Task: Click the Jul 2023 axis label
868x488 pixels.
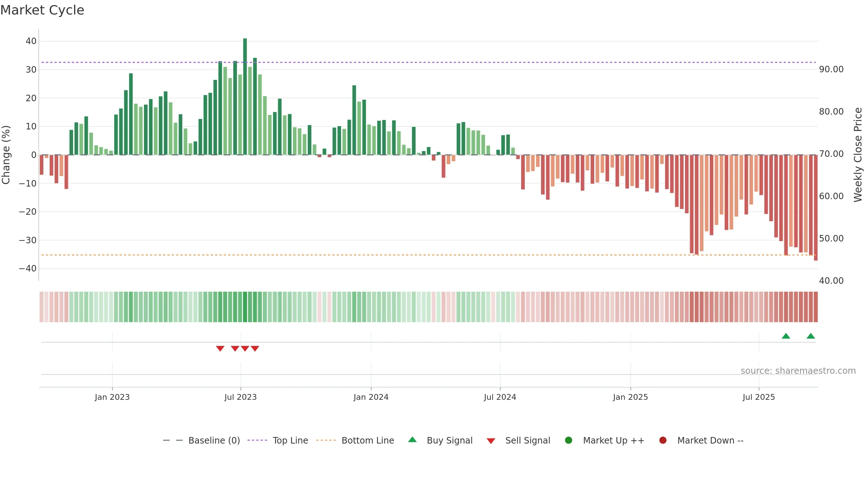Action: tap(241, 397)
